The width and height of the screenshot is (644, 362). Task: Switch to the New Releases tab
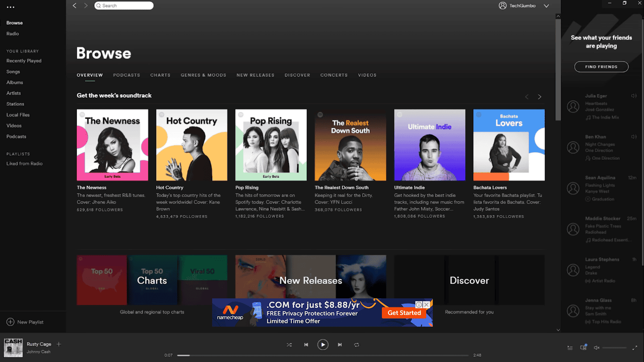255,75
